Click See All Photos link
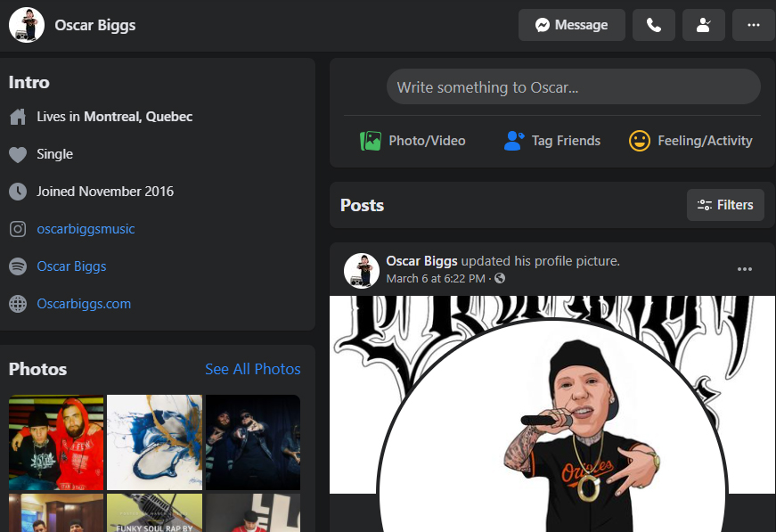The width and height of the screenshot is (776, 532). click(253, 369)
